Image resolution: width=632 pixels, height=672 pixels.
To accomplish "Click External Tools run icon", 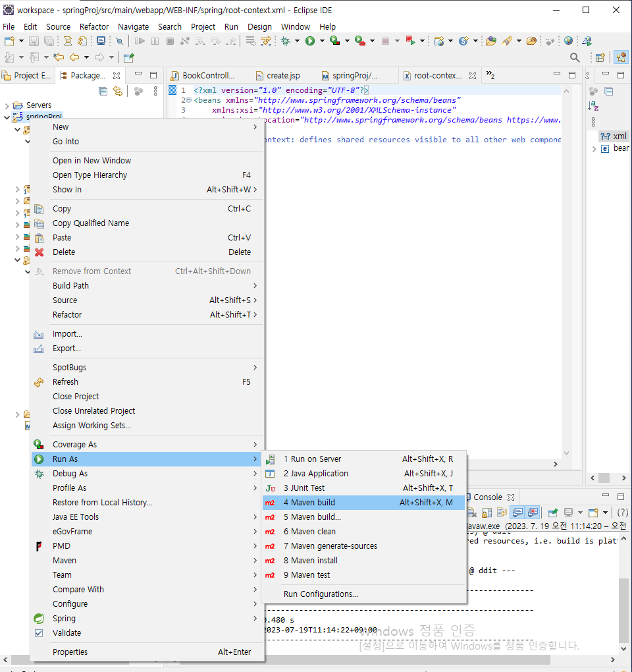I will coord(359,41).
